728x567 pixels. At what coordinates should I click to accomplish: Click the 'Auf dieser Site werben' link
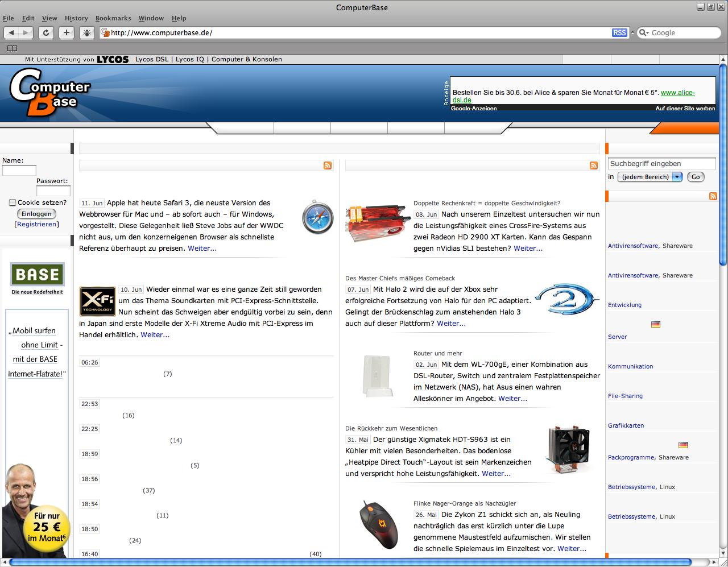(x=685, y=108)
